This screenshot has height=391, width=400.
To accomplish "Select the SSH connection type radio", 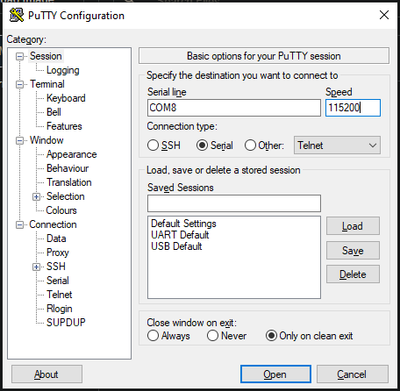I will tap(153, 145).
